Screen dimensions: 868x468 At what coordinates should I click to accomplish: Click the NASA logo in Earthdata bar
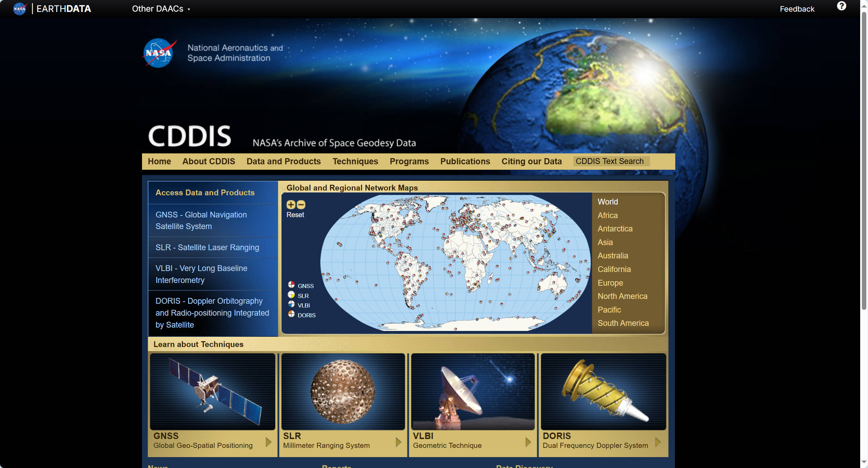pyautogui.click(x=20, y=9)
